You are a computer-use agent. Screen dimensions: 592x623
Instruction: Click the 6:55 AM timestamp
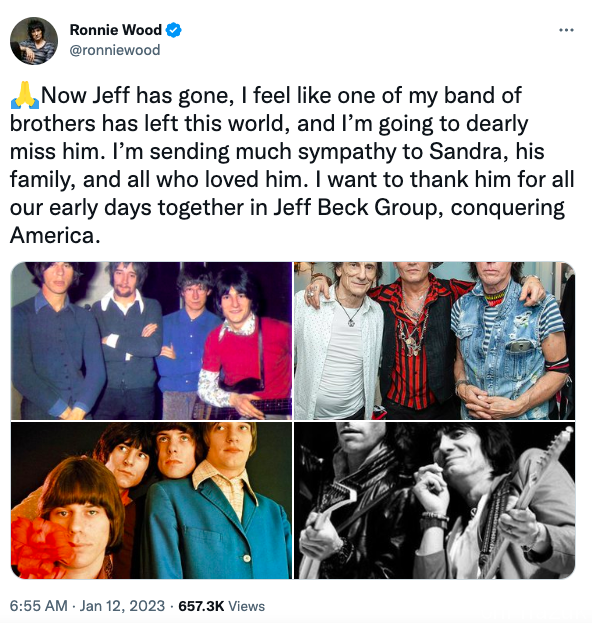39,606
